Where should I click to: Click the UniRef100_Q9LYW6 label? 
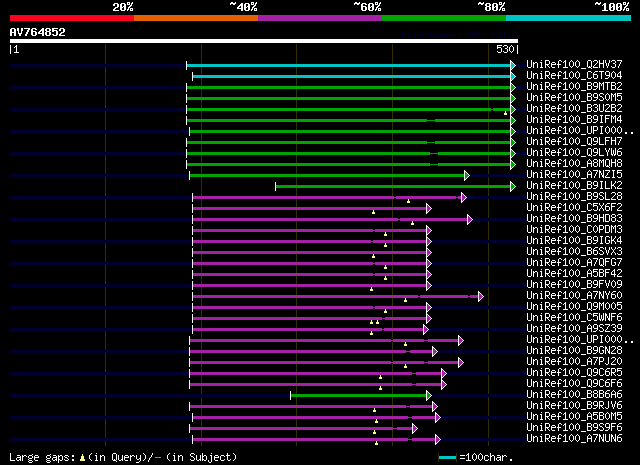coord(574,152)
